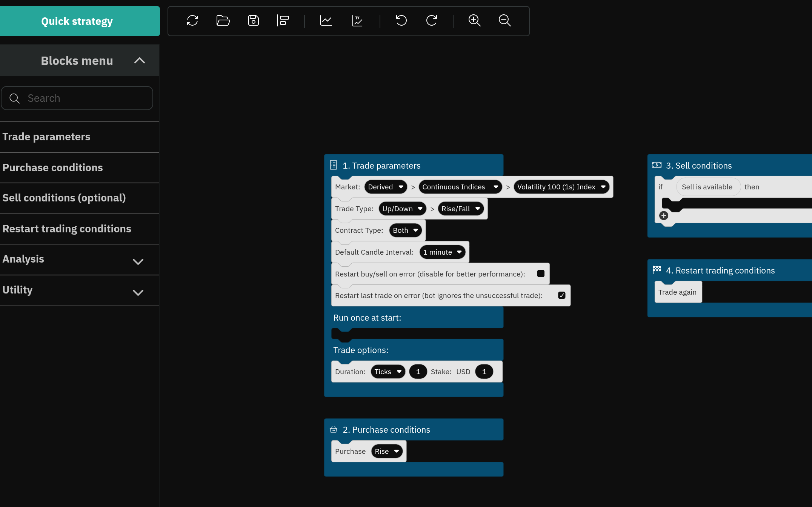Click the redo arrow icon
This screenshot has height=507, width=812.
(x=432, y=20)
